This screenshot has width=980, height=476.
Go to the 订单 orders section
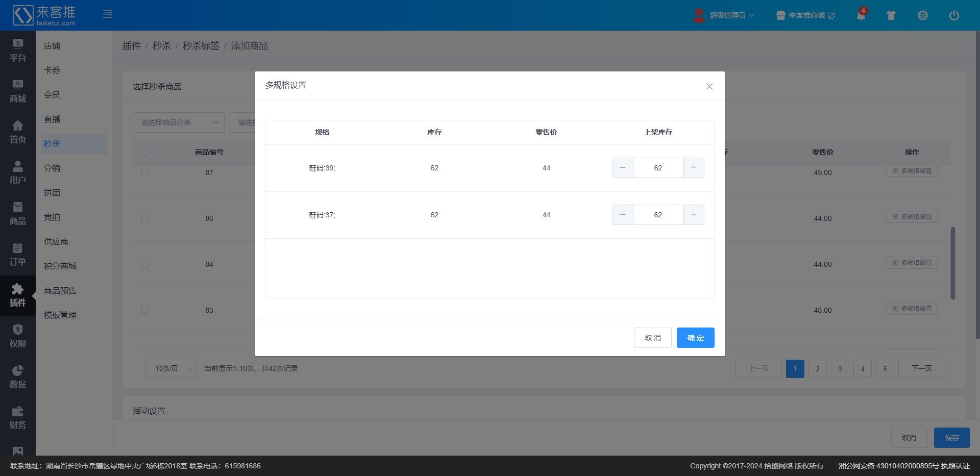(x=18, y=255)
